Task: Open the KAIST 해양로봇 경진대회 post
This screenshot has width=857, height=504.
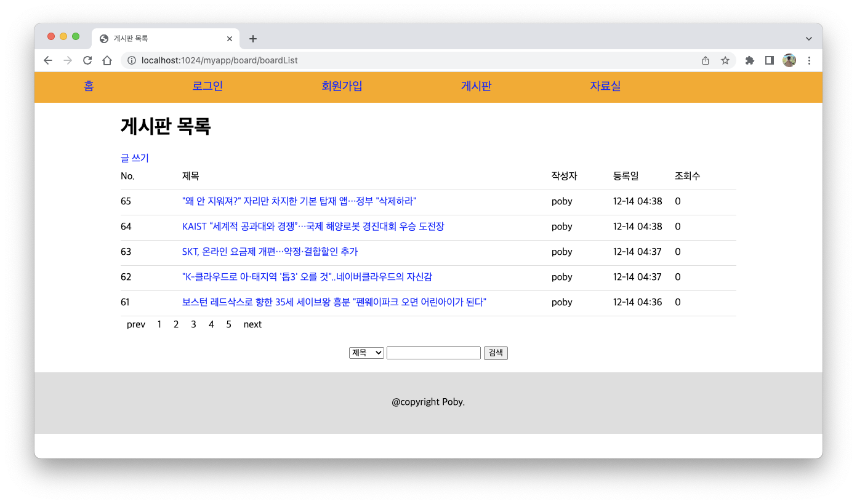Action: point(313,226)
